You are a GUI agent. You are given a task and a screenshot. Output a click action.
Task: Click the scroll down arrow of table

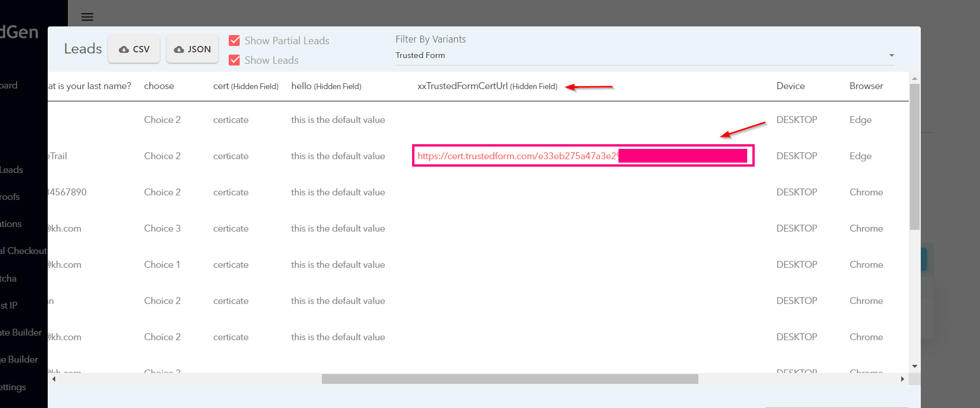point(914,366)
